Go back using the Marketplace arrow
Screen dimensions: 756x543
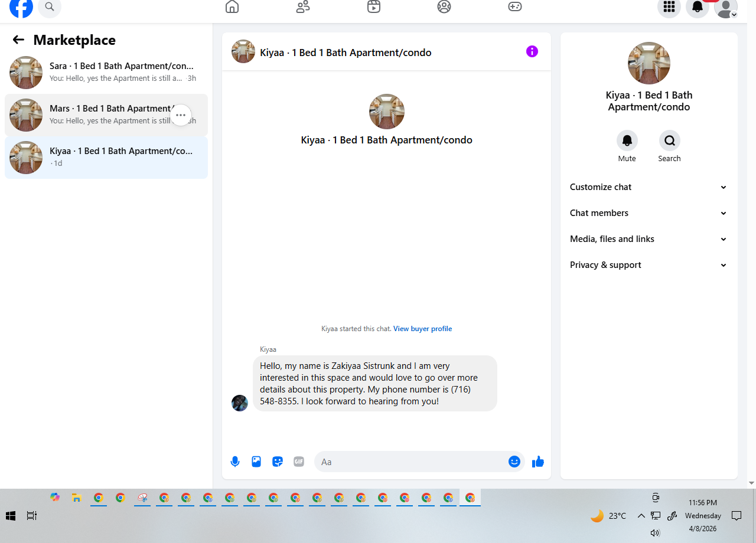click(18, 40)
